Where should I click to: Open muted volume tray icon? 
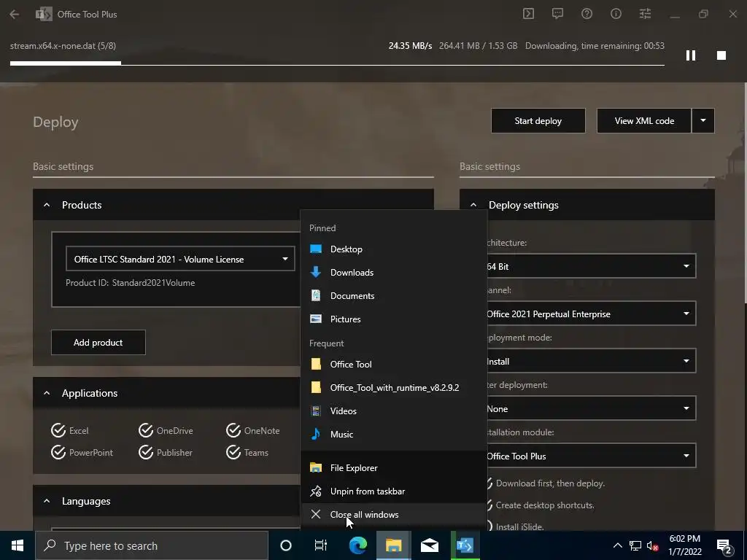pyautogui.click(x=652, y=545)
